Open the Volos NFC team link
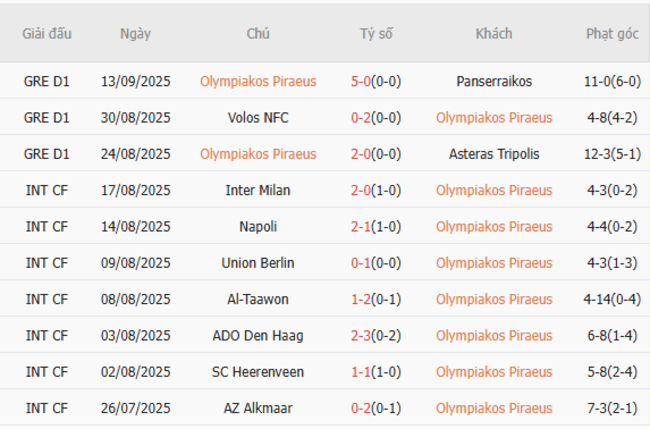Image resolution: width=650 pixels, height=429 pixels. pyautogui.click(x=258, y=118)
